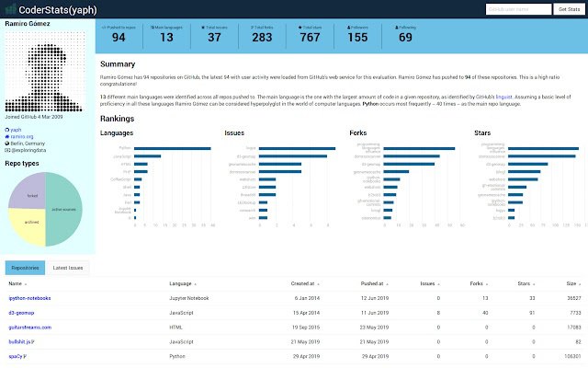Open the ramiro.org website link
Viewport: 588px width, 368px height.
(x=22, y=137)
